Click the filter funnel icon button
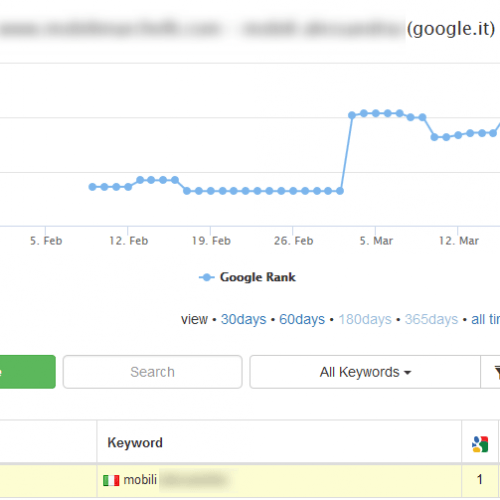The height and width of the screenshot is (500, 500). point(496,372)
